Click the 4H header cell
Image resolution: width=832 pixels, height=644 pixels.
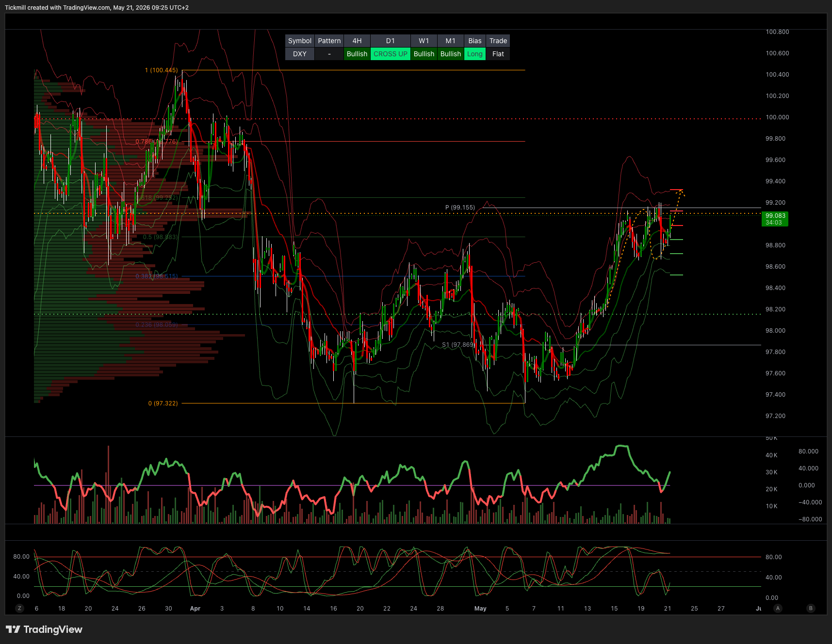coord(357,41)
